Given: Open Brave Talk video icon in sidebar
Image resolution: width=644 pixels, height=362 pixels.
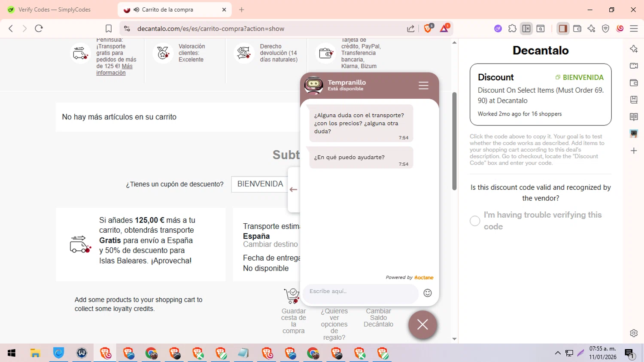Looking at the screenshot, I should coord(634,66).
